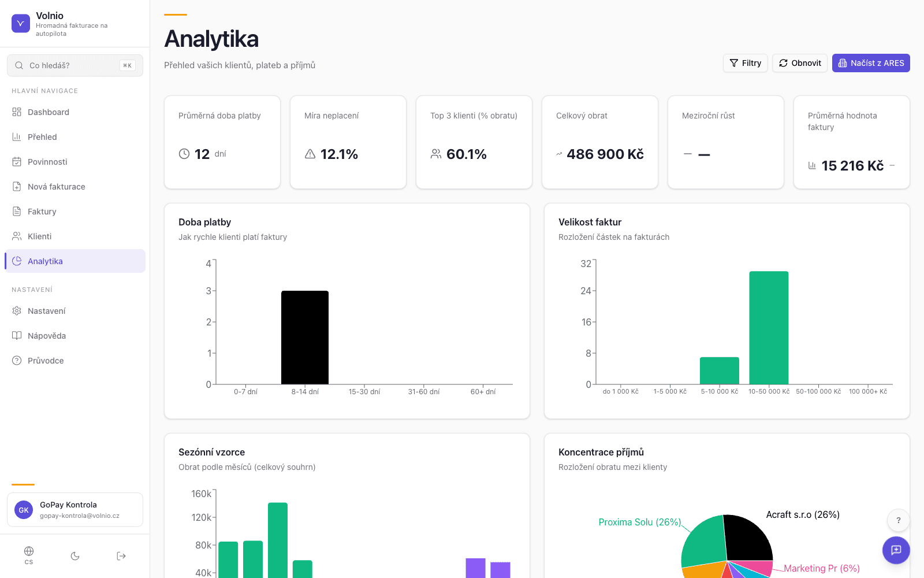Click the search magnifier icon

[x=19, y=65]
